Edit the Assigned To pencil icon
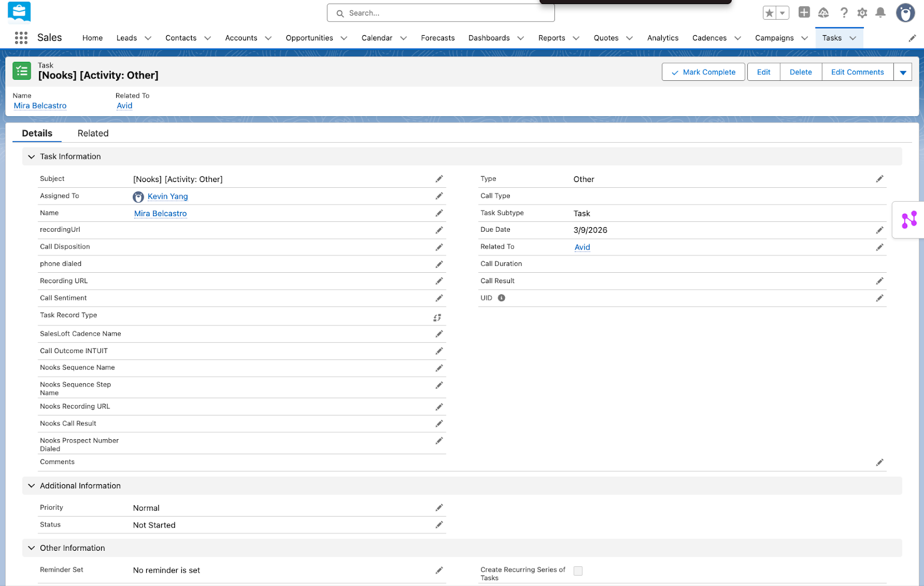Screen dimensions: 924x586 (x=439, y=196)
